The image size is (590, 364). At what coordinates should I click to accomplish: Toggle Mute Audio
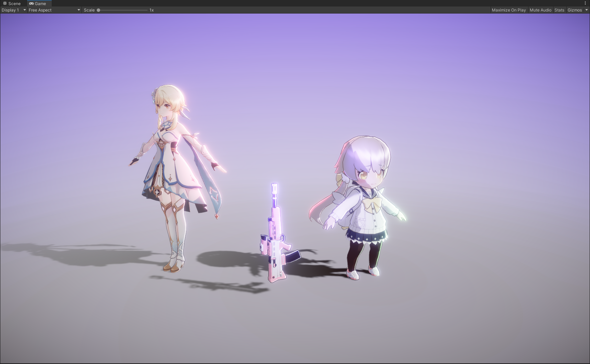point(540,10)
